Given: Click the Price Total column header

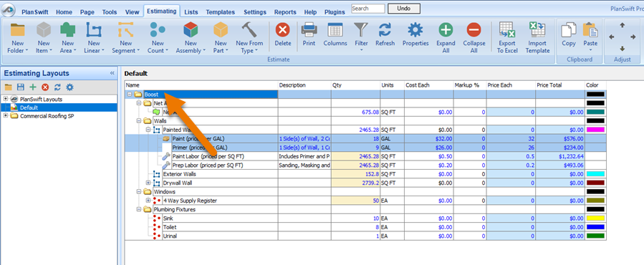Looking at the screenshot, I should tap(560, 85).
